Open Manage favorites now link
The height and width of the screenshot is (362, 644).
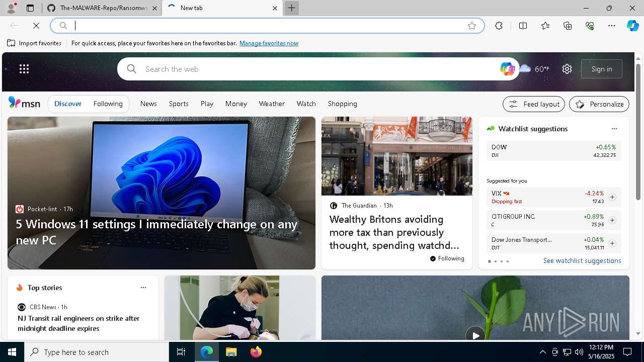click(269, 43)
